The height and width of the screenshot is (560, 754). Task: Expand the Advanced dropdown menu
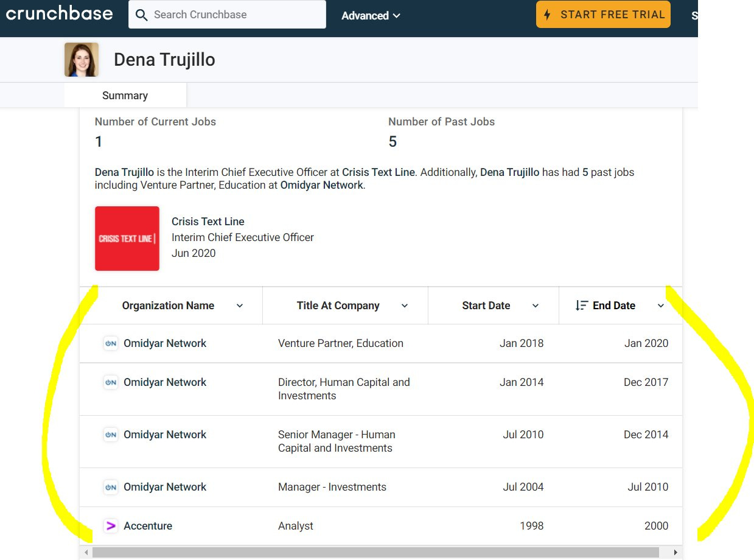pos(371,16)
